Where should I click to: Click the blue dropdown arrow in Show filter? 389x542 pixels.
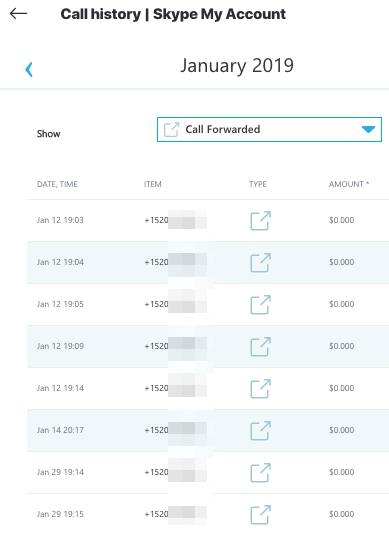[x=368, y=130]
